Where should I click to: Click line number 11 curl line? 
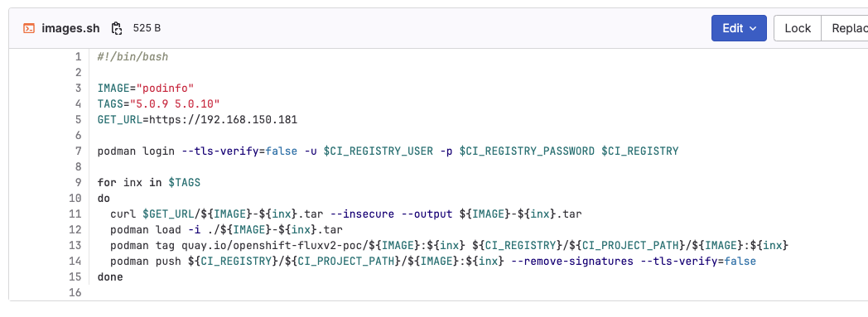coord(75,214)
